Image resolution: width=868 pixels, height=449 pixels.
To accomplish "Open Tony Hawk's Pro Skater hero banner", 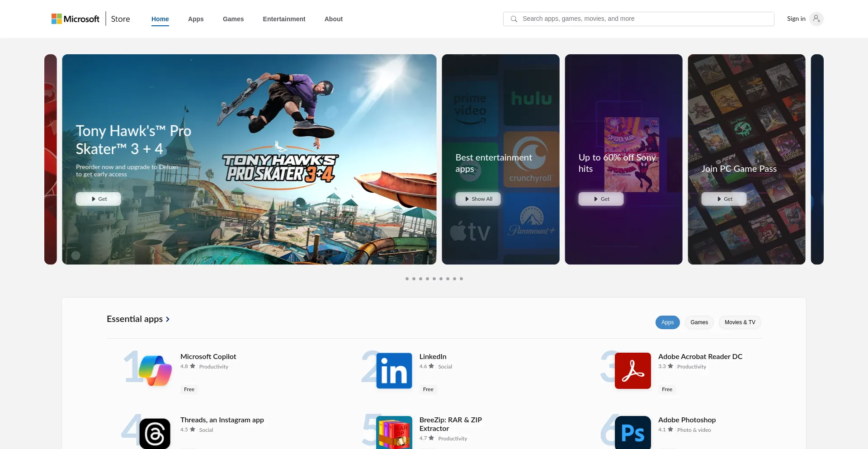I will coord(249,159).
